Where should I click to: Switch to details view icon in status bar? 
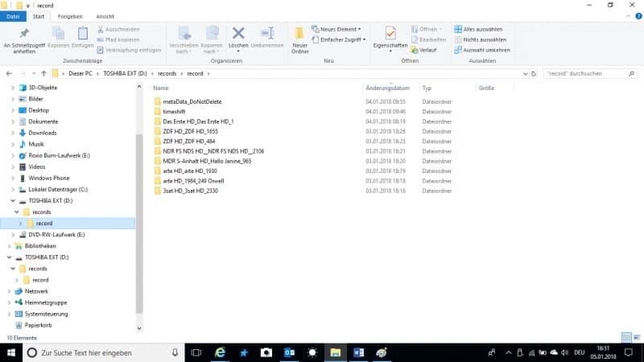[x=626, y=337]
